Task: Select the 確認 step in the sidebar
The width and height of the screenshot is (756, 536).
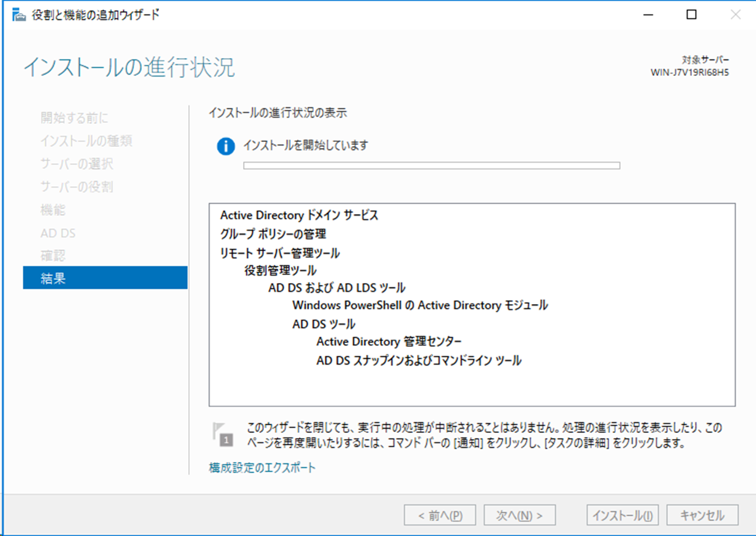Action: (53, 255)
